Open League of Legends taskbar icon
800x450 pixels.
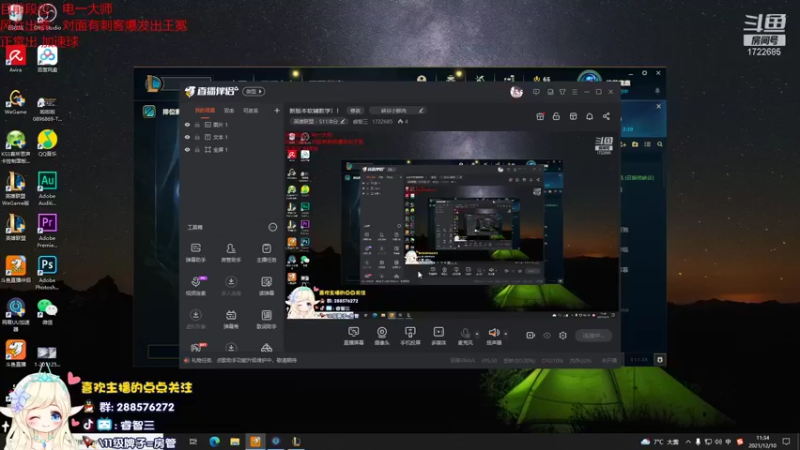point(296,441)
